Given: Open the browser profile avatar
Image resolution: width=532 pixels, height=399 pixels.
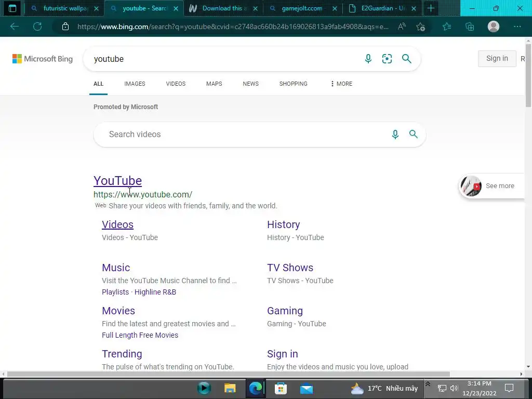Looking at the screenshot, I should click(x=494, y=26).
